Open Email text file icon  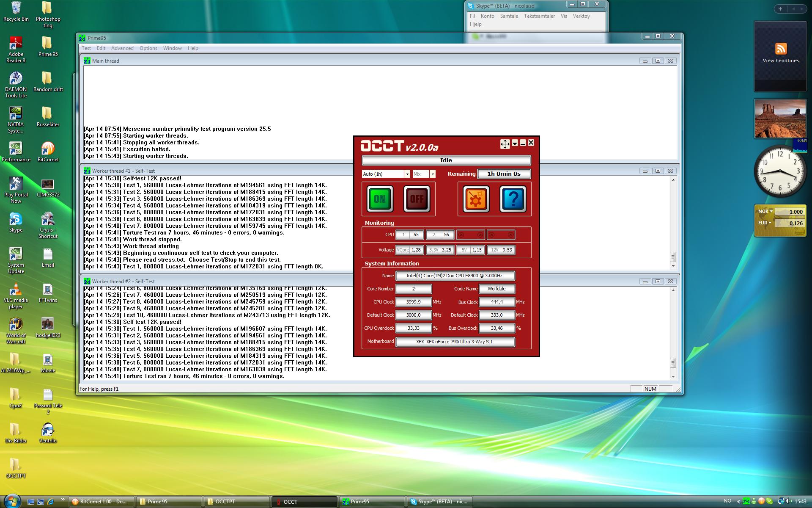coord(48,258)
